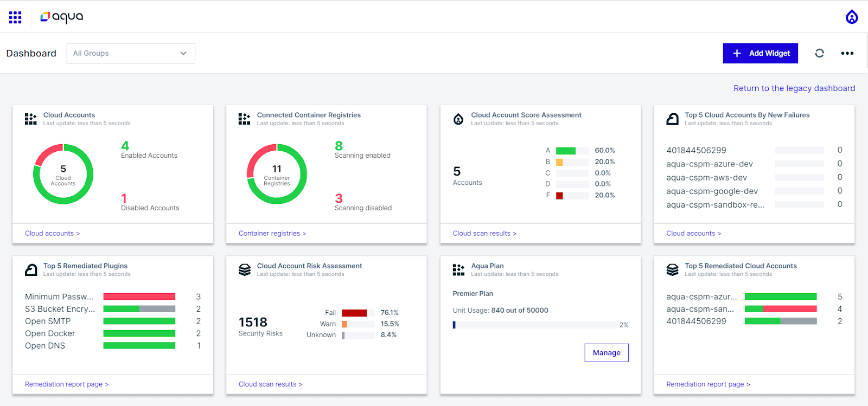Viewport: 868px width, 406px height.
Task: Click the Open DNS plugin label
Action: (x=45, y=346)
